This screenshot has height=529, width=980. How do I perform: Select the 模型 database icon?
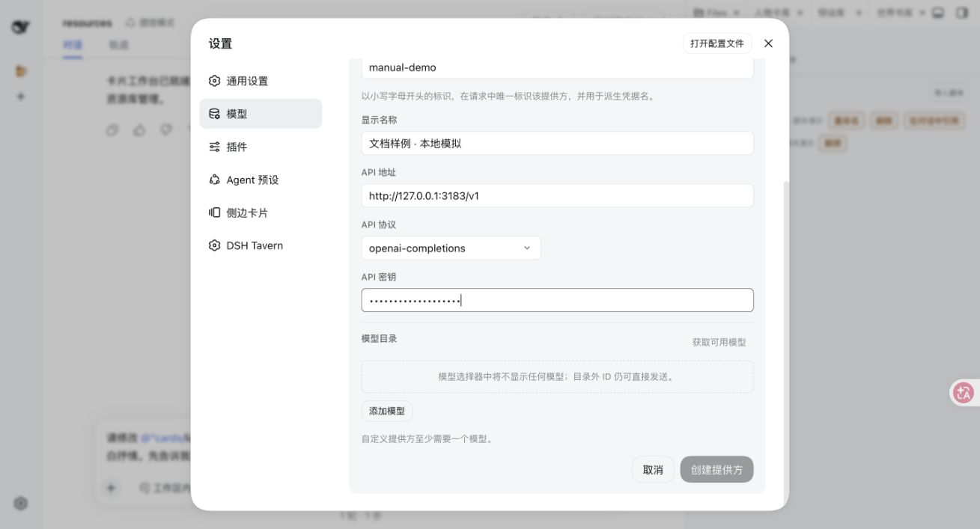pyautogui.click(x=215, y=114)
